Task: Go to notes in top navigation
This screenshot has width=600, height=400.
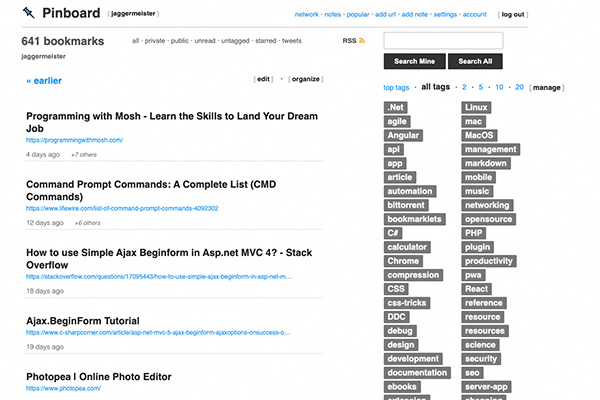Action: tap(333, 15)
